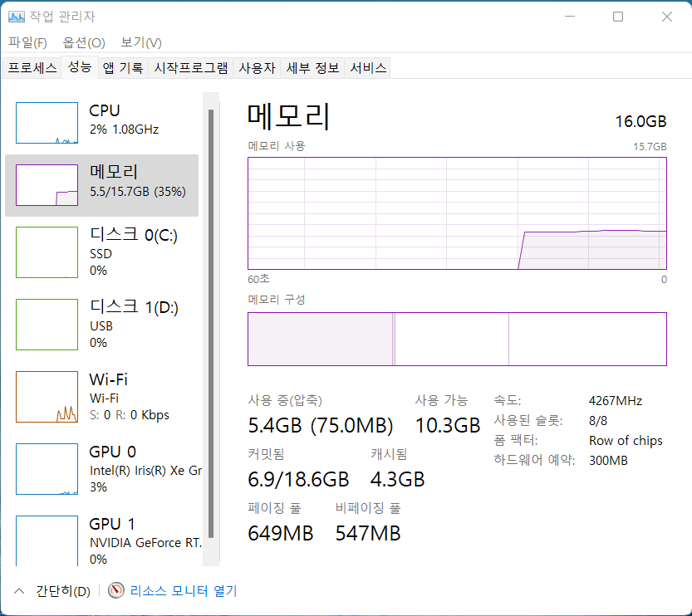Open the 옵션(O) menu

(84, 42)
